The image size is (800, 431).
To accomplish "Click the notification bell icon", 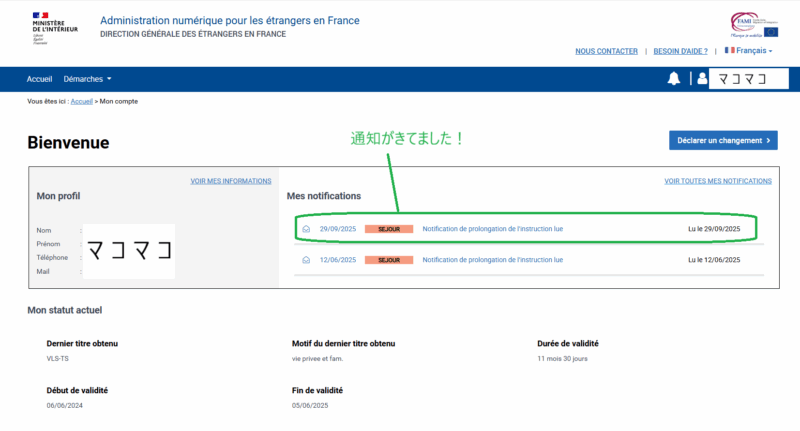I will click(x=674, y=79).
